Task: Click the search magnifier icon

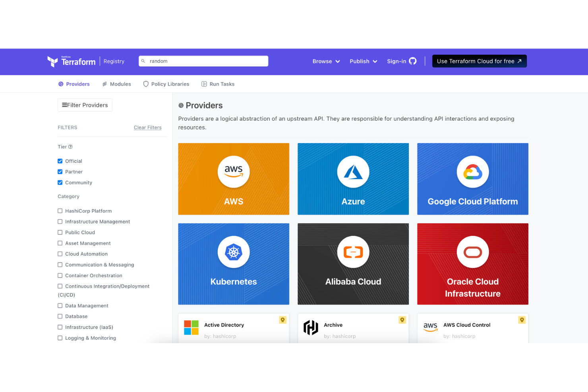Action: 143,61
